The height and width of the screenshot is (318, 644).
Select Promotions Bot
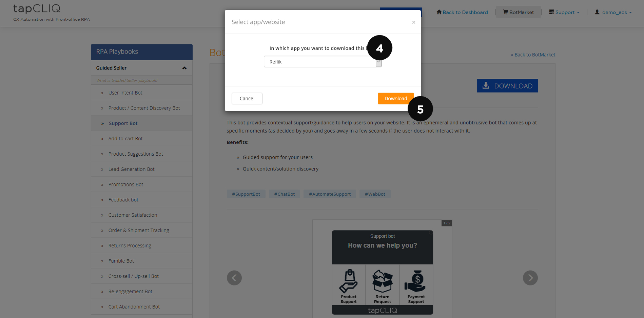point(142,184)
